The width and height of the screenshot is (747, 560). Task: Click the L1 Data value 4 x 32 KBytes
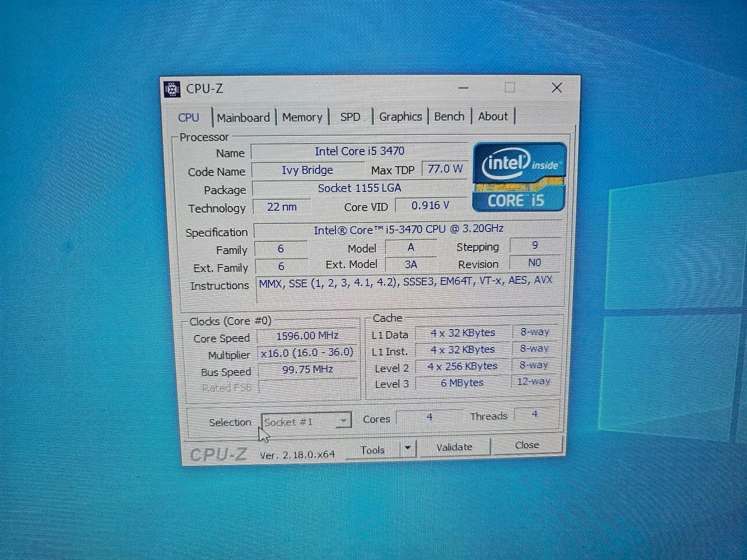coord(463,333)
